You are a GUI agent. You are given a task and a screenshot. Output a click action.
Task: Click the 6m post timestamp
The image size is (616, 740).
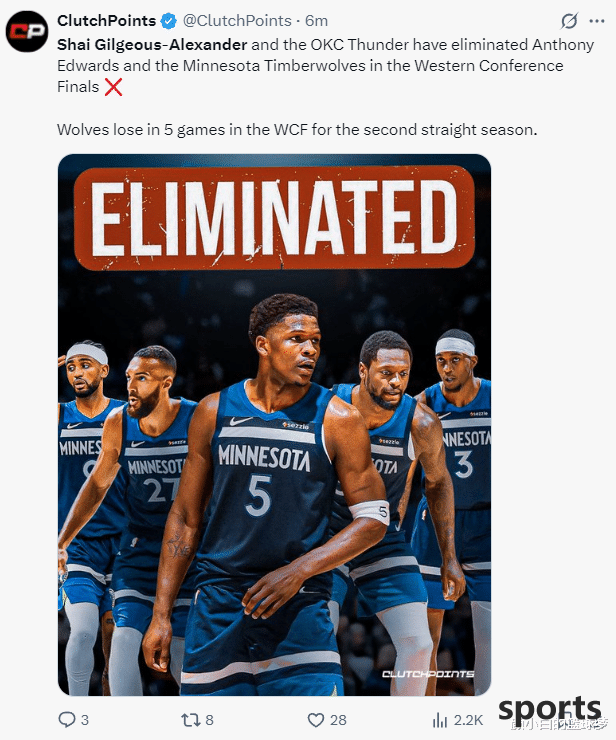316,21
